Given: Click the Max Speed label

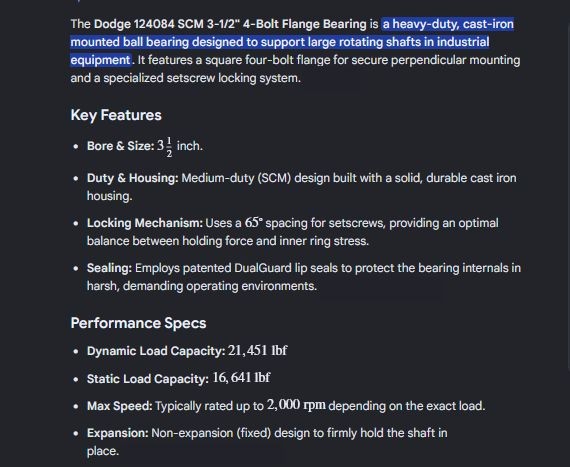Looking at the screenshot, I should (x=120, y=406).
